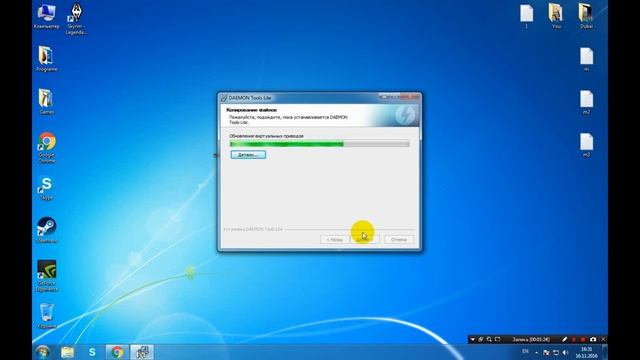Click the magnifier zoom icon in recorder bar

coord(489,339)
